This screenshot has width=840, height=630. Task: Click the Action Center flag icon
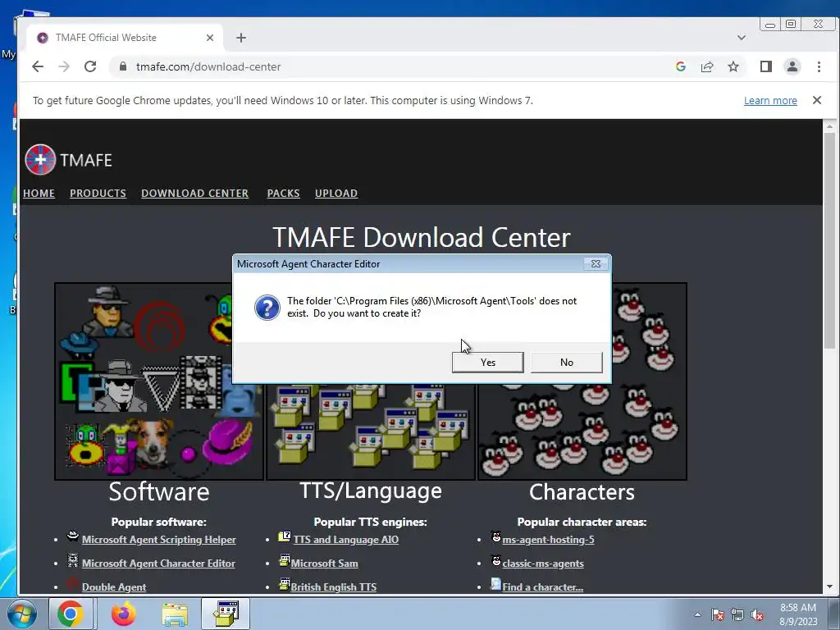point(717,614)
